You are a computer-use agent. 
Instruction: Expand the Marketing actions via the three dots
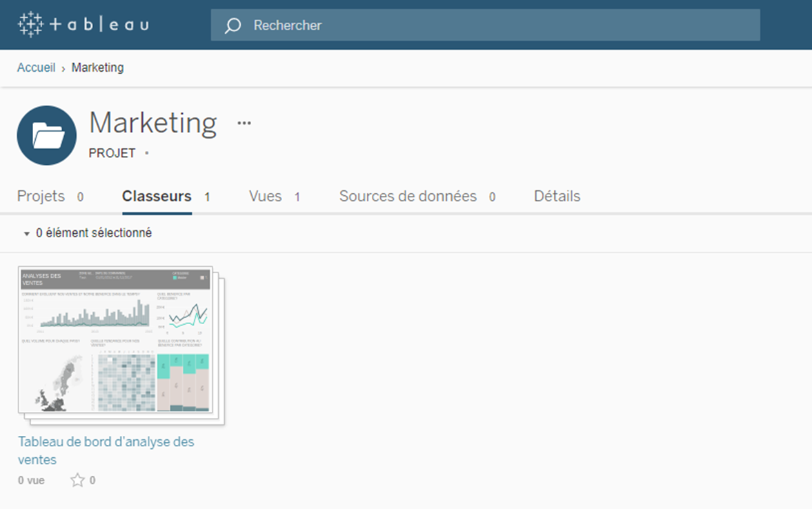244,124
